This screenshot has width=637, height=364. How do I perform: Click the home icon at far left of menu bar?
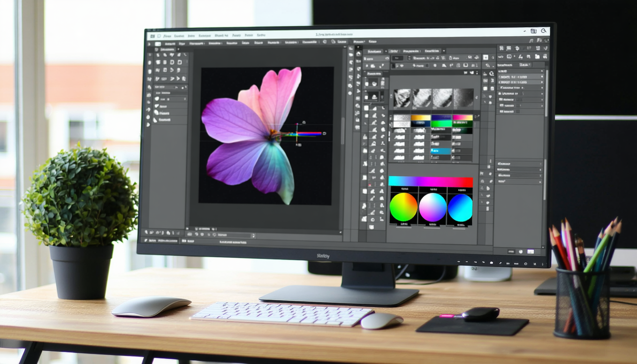tap(152, 36)
